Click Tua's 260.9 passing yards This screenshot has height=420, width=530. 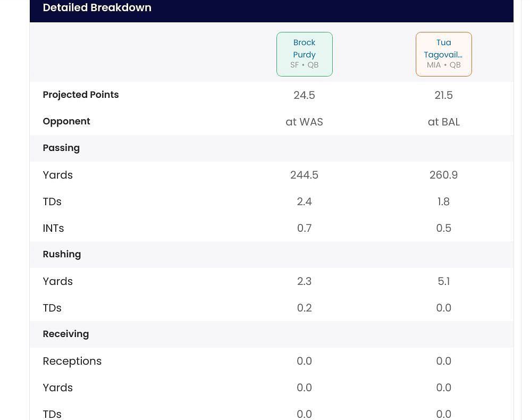pos(443,175)
